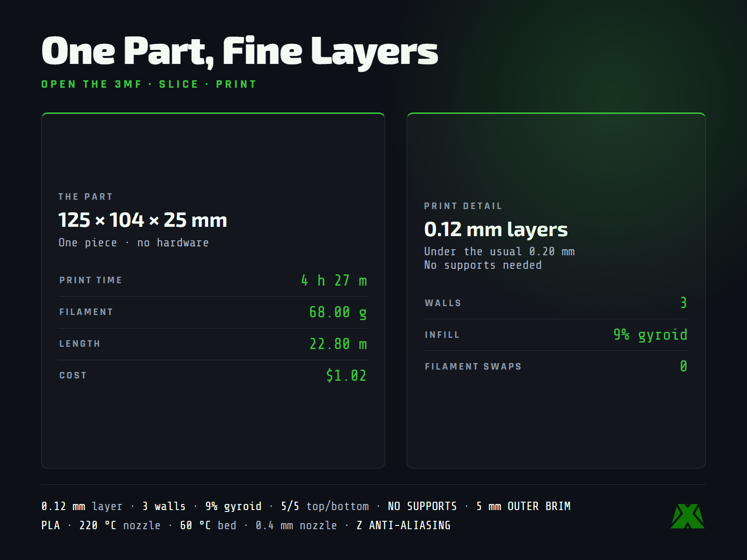The image size is (747, 560).
Task: Select the "4 h 27 m" print time value
Action: click(334, 280)
